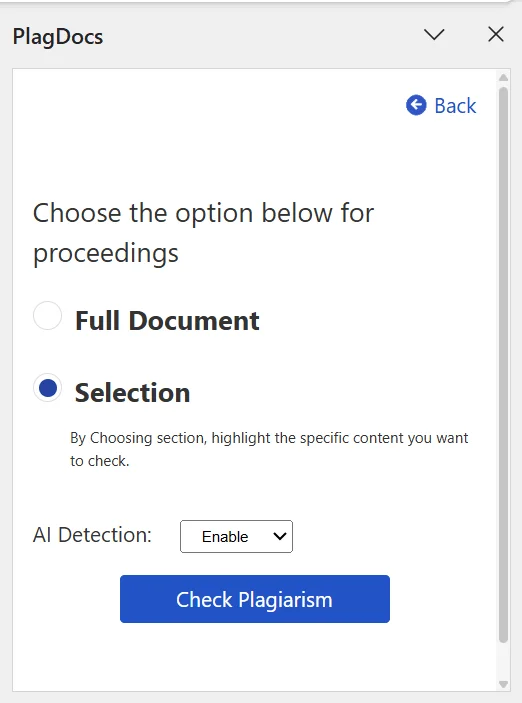Close the PlagDocs task pane
Screen dimensions: 522x703
(x=496, y=35)
